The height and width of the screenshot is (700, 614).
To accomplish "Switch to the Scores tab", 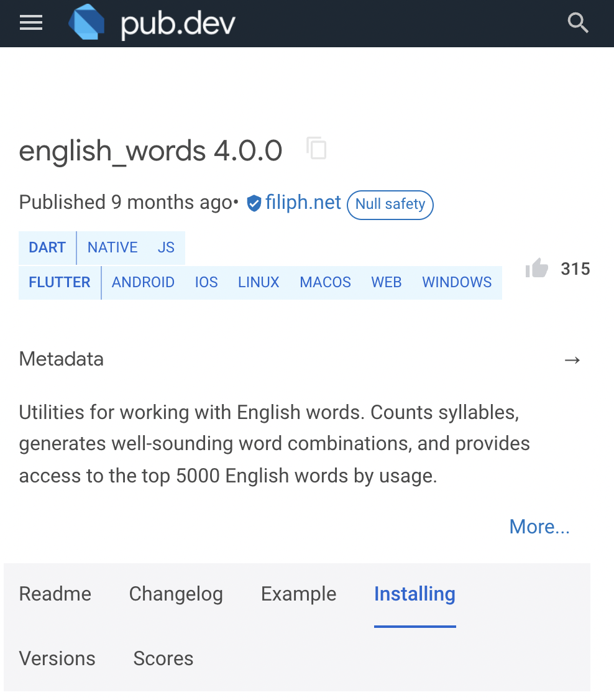I will (x=163, y=659).
